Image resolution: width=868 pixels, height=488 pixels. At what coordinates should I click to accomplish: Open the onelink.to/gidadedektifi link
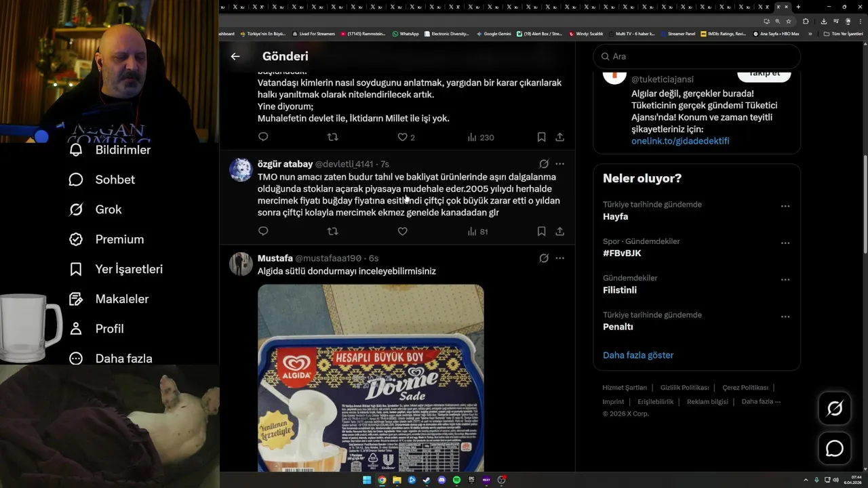[680, 141]
